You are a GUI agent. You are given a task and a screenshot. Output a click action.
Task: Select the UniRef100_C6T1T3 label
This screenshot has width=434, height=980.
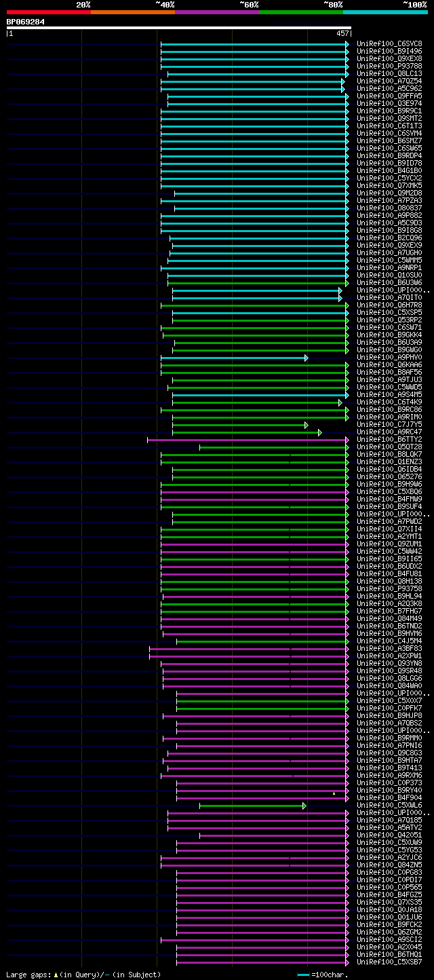(389, 126)
